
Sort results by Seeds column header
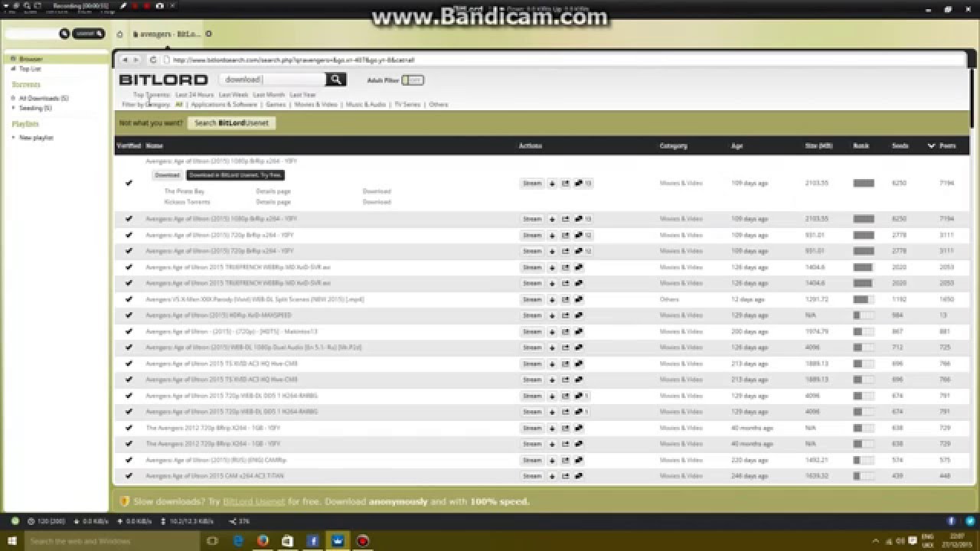coord(900,145)
